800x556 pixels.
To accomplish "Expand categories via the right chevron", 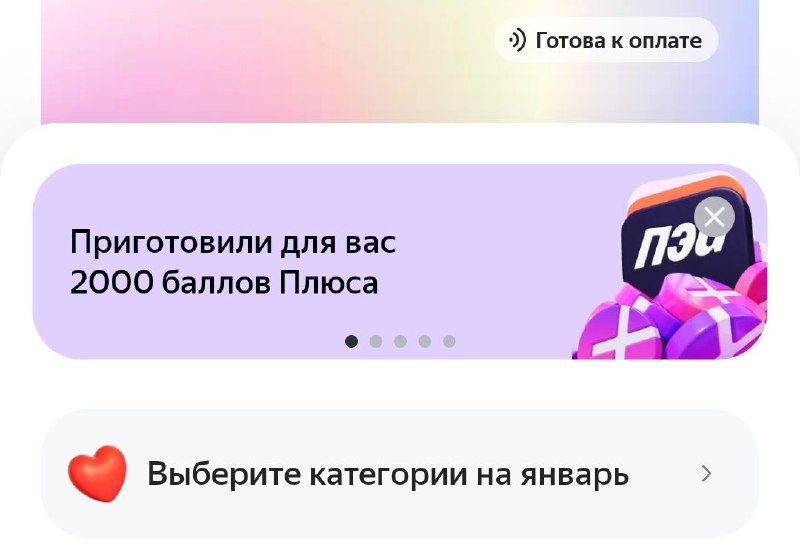I will 707,474.
